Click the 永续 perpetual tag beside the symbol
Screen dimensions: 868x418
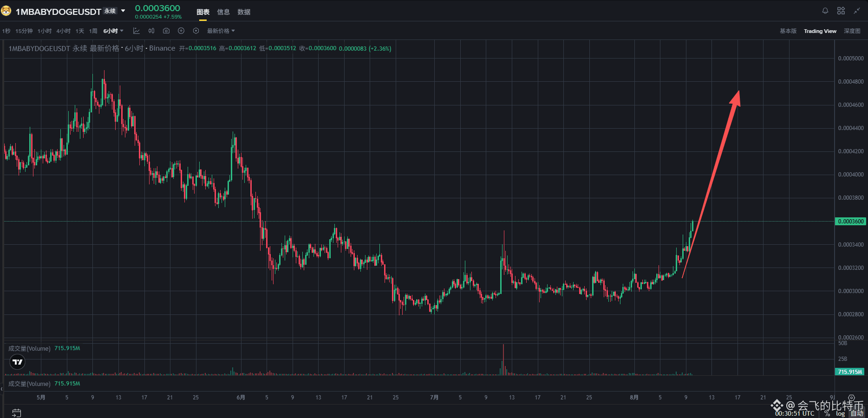[x=110, y=11]
